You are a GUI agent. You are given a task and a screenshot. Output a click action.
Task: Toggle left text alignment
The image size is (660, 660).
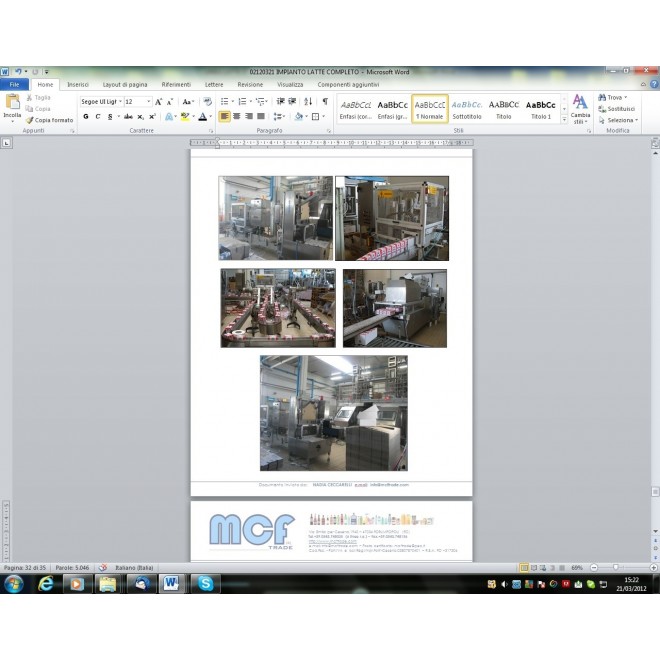pyautogui.click(x=225, y=116)
